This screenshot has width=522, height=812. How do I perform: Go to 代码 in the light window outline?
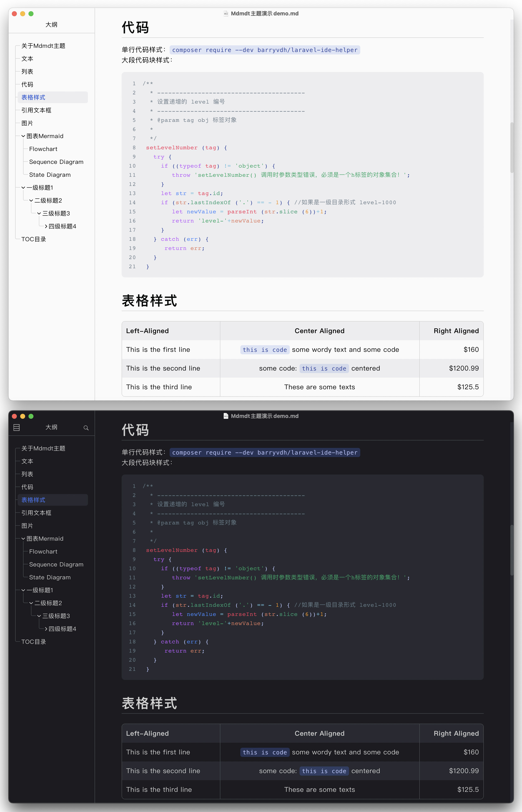(27, 85)
